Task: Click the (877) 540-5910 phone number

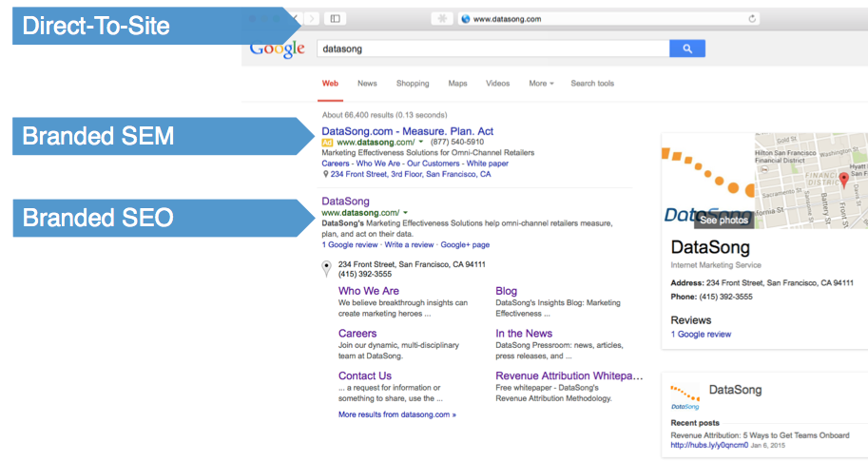Action: 457,143
